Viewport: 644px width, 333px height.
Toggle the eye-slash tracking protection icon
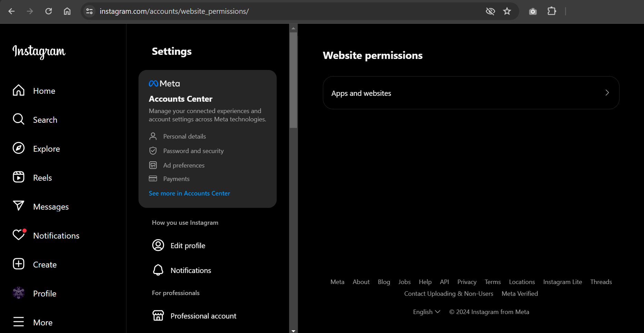pos(490,11)
